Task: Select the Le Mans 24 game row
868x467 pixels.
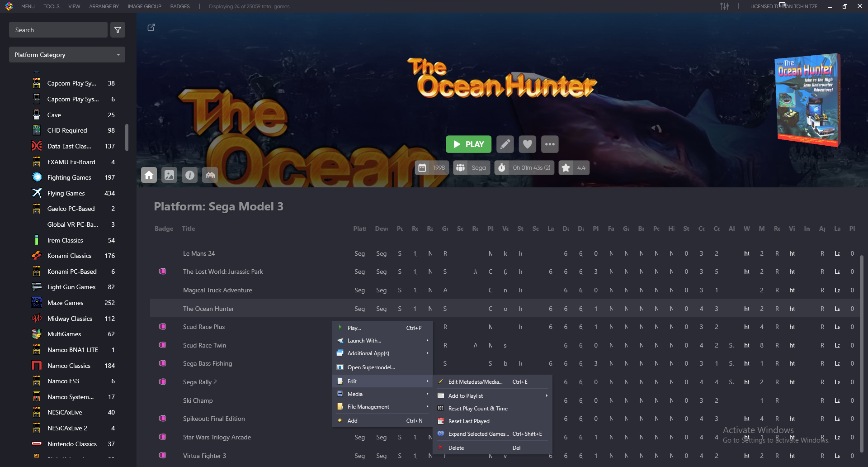Action: click(504, 254)
